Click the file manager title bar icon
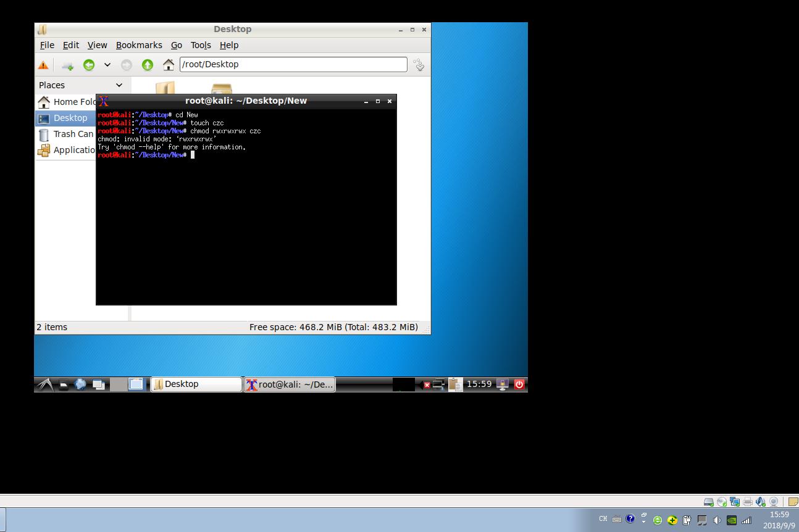 42,29
